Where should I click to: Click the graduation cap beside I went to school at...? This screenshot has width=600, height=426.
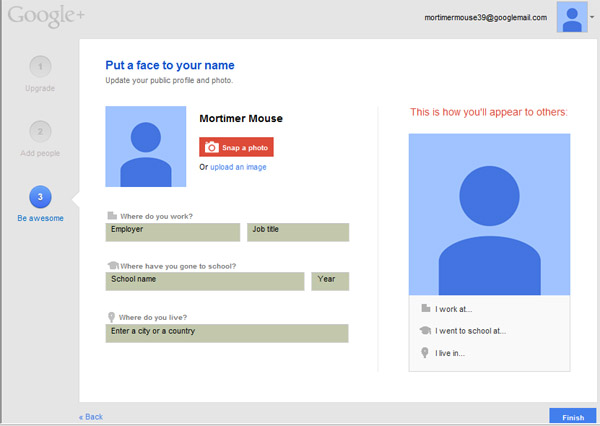tap(425, 330)
